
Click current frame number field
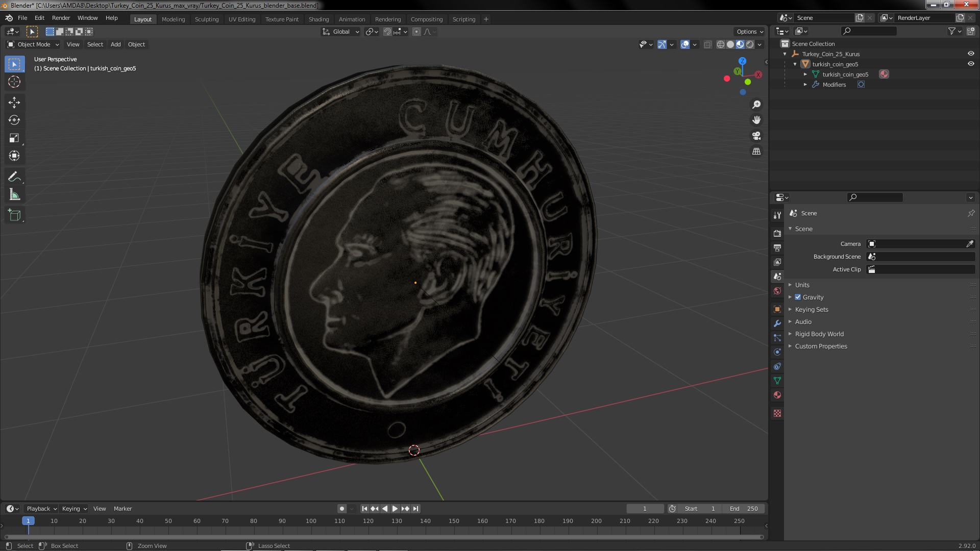645,509
